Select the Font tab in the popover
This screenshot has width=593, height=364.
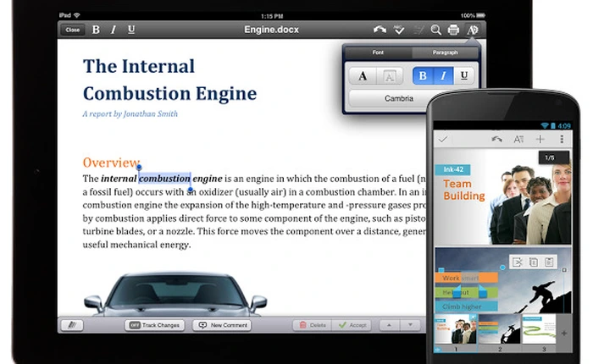click(378, 52)
